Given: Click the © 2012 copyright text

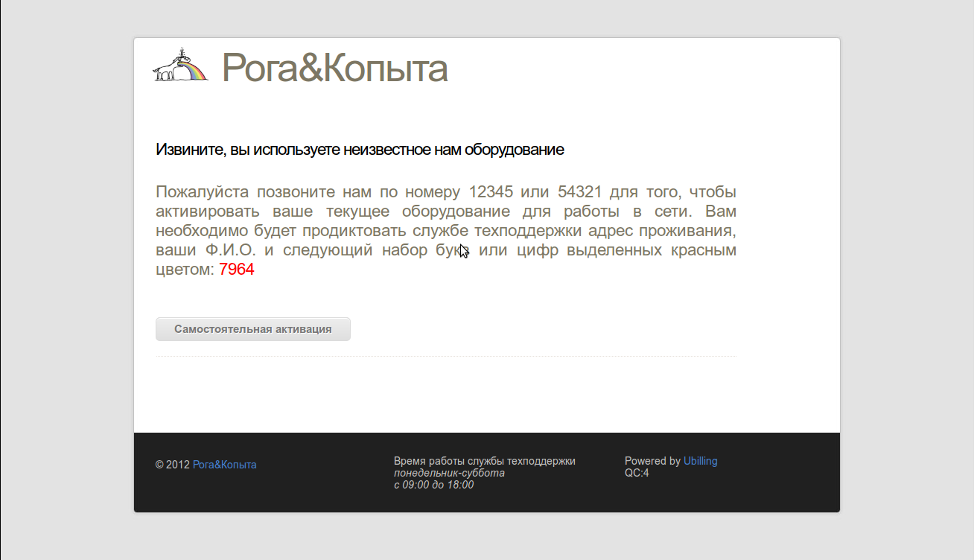Looking at the screenshot, I should tap(173, 465).
